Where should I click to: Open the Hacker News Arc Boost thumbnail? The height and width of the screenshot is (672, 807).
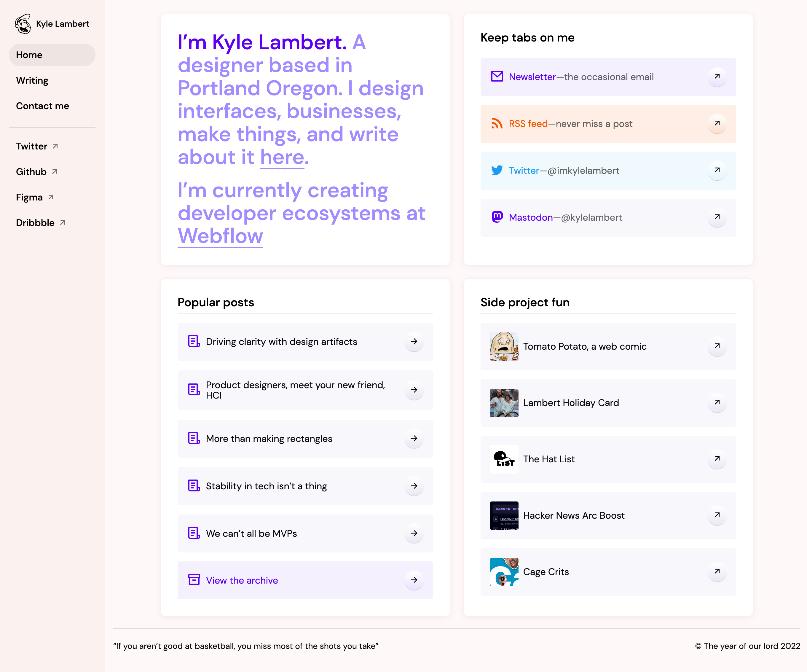(x=504, y=515)
